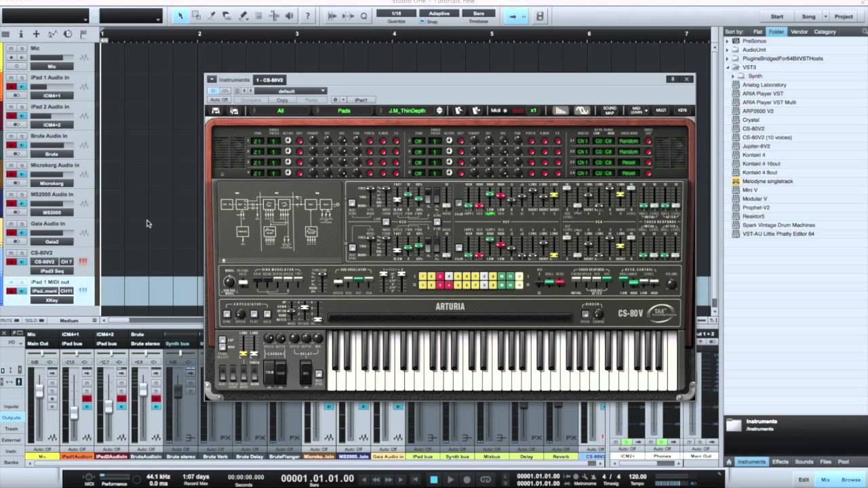
Task: Click the import bank icon in CS-80V toolbar
Action: 458,110
